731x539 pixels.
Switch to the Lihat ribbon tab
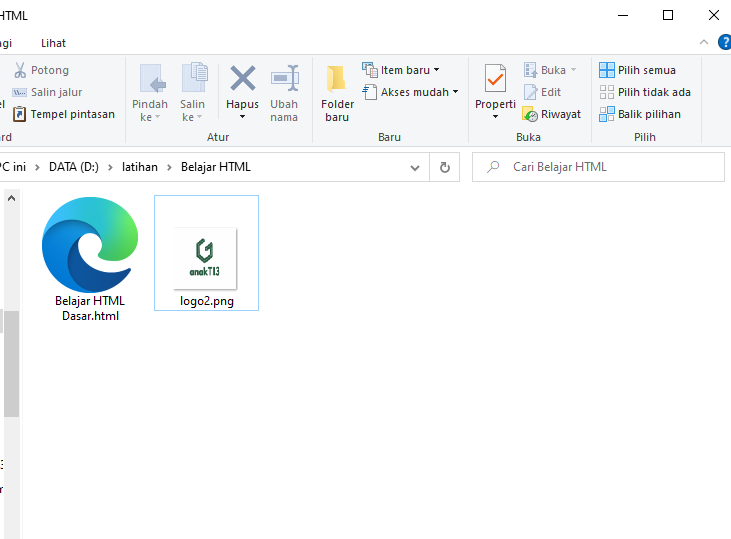(53, 43)
